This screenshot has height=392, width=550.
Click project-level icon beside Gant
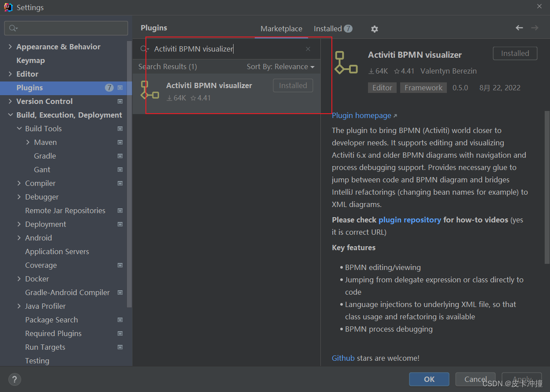(120, 170)
